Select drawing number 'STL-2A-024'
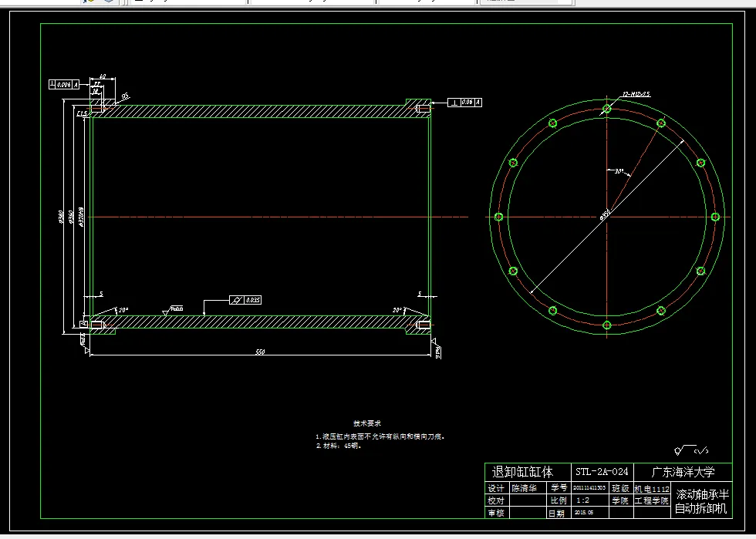 602,471
